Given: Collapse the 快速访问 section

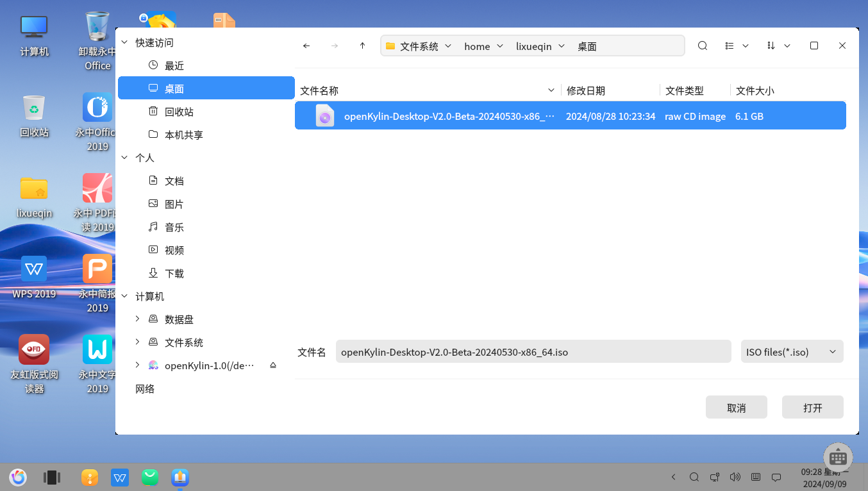Looking at the screenshot, I should click(x=124, y=42).
